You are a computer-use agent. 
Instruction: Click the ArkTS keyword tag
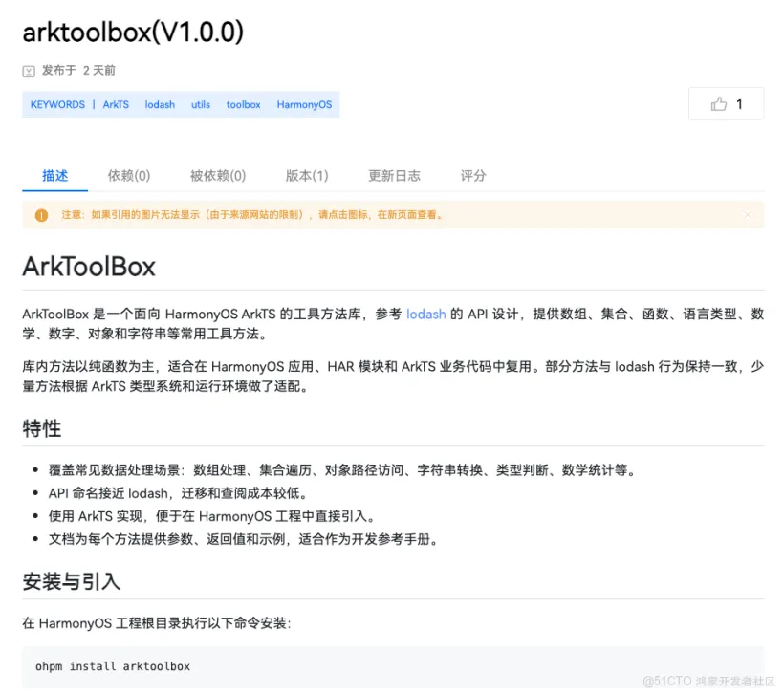point(116,104)
